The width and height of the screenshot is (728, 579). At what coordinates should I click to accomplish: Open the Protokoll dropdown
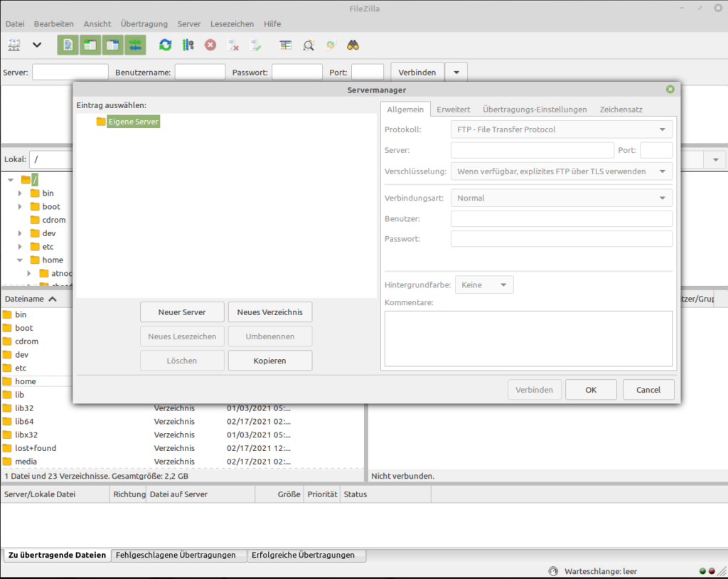pyautogui.click(x=562, y=129)
